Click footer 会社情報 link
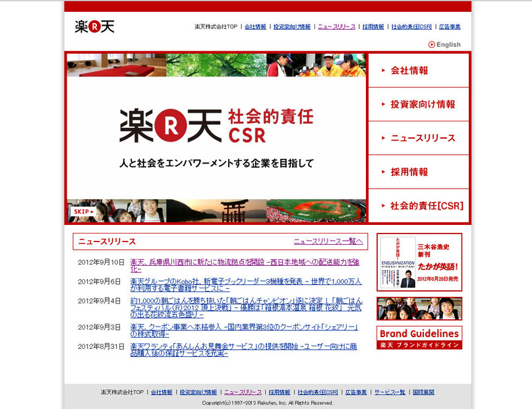The width and height of the screenshot is (532, 409). tap(162, 392)
